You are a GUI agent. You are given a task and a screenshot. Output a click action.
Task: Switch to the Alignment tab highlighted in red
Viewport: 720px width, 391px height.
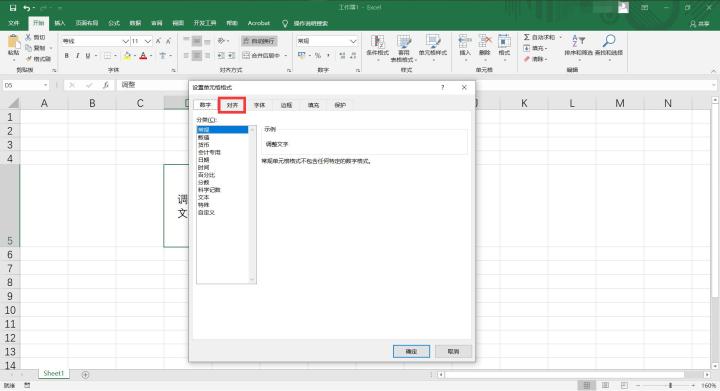click(x=232, y=105)
